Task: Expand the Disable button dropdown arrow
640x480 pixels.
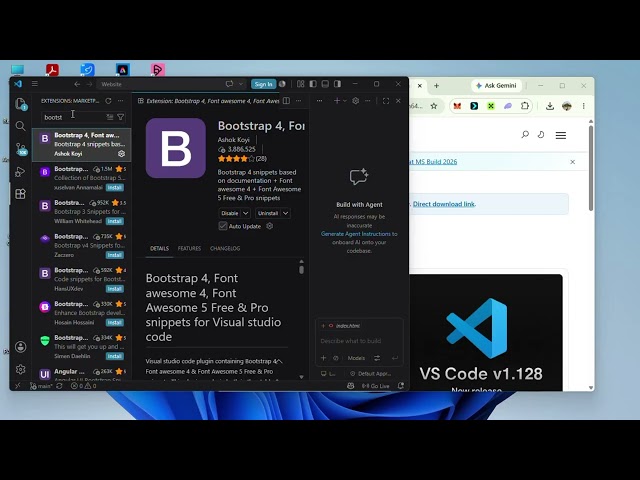Action: [246, 213]
